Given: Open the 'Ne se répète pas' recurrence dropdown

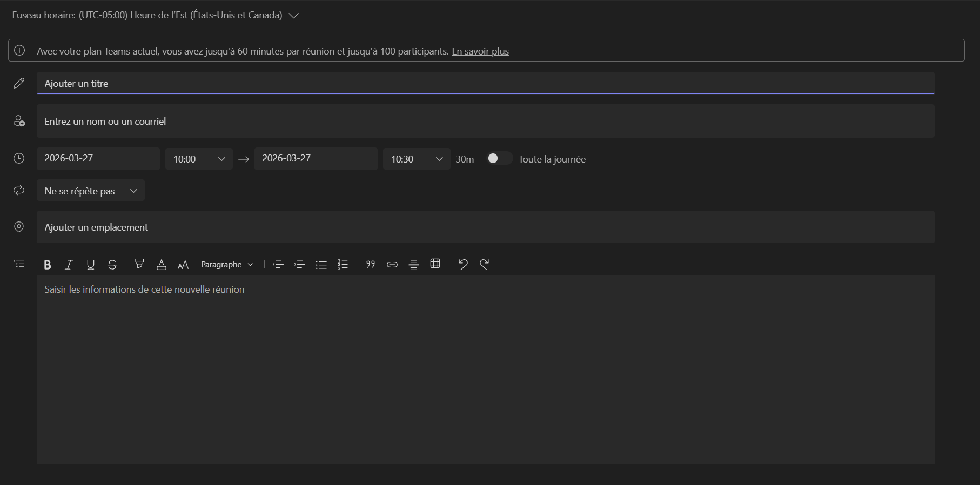Looking at the screenshot, I should pos(91,191).
